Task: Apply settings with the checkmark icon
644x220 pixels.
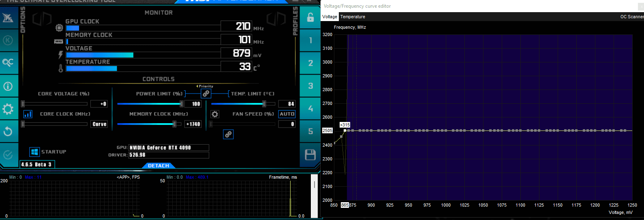Action: click(9, 154)
